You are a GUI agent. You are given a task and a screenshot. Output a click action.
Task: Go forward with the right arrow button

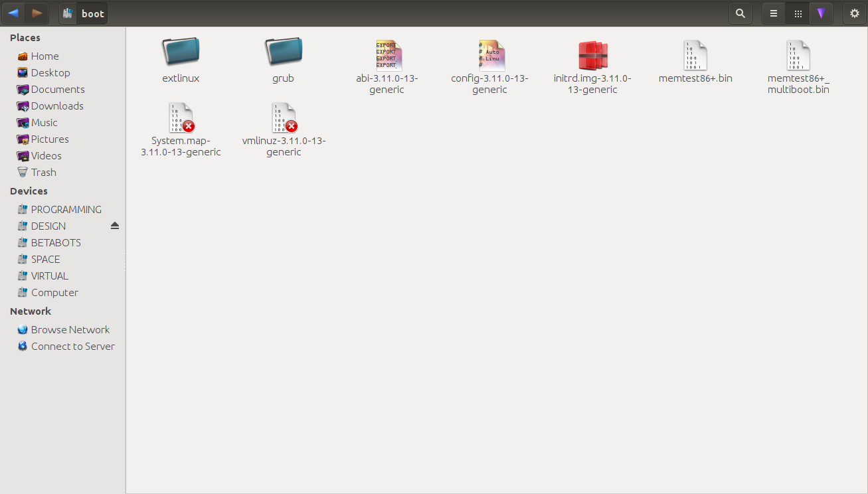pos(37,13)
